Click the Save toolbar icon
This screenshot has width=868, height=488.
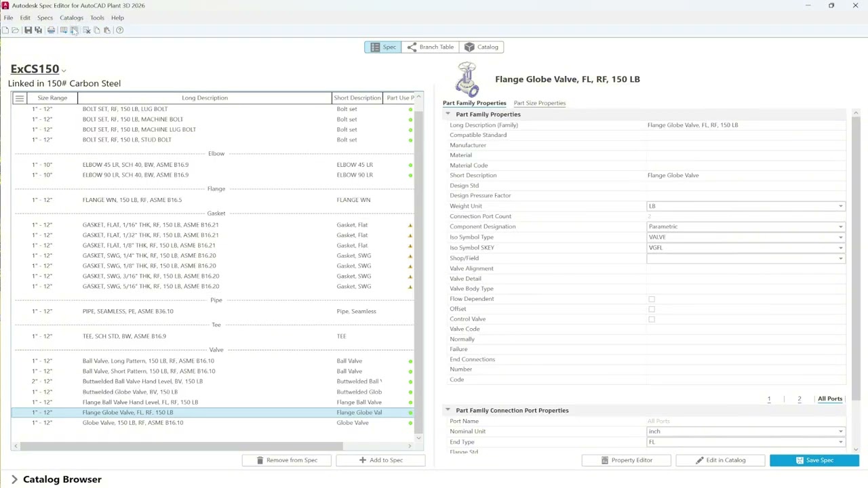(x=28, y=30)
